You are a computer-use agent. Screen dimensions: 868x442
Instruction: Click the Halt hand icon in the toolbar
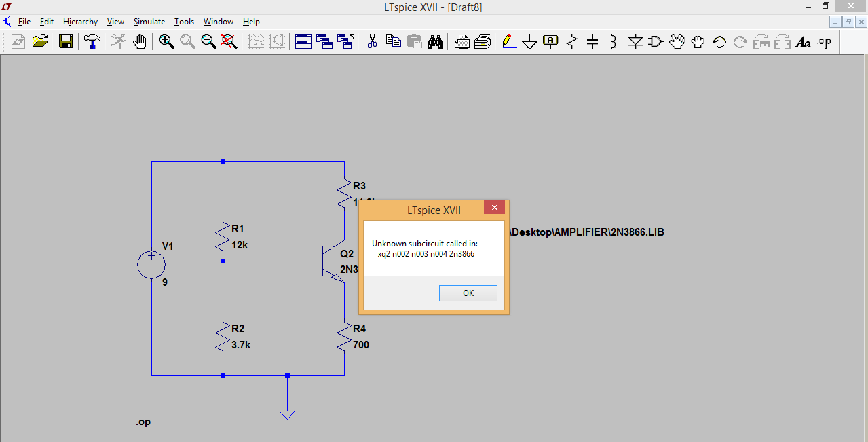point(140,41)
